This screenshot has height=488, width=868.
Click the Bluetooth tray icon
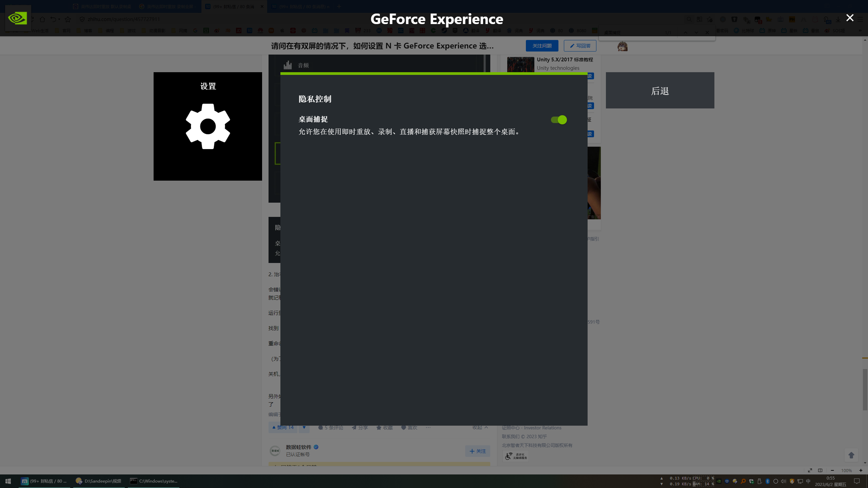pos(767,481)
